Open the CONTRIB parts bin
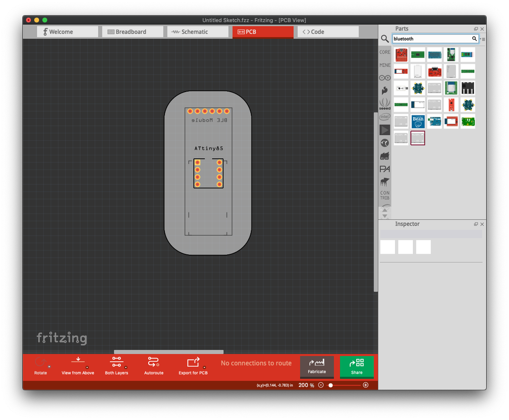 385,195
